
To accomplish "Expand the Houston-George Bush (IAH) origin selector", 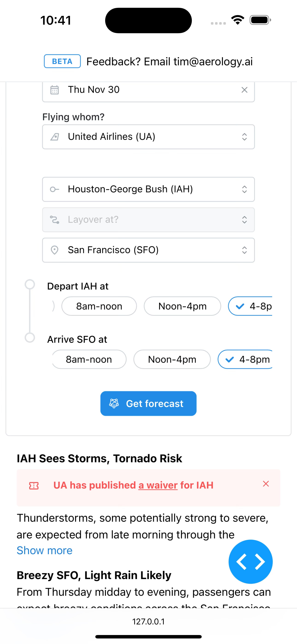I will click(x=148, y=189).
